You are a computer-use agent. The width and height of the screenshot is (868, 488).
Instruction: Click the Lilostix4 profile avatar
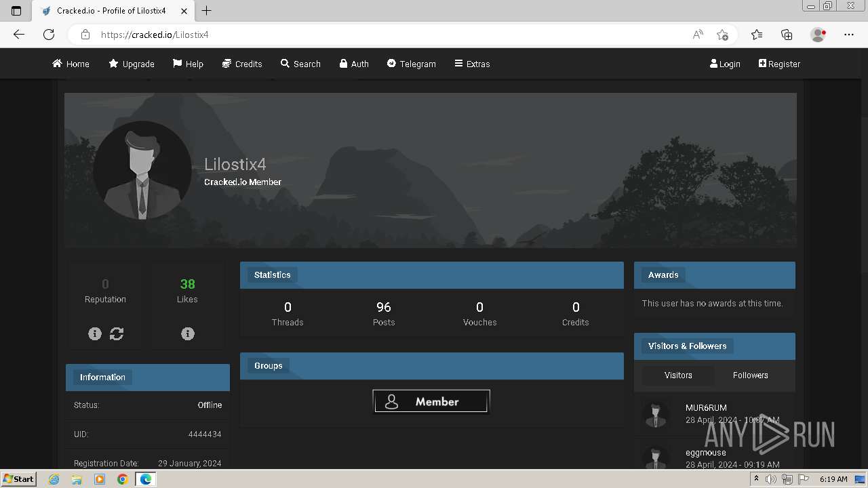pyautogui.click(x=142, y=170)
